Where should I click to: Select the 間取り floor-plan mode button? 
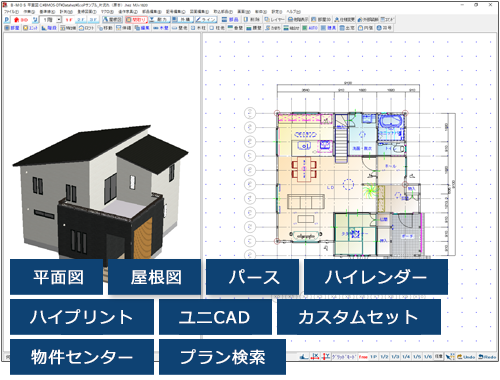[x=137, y=20]
